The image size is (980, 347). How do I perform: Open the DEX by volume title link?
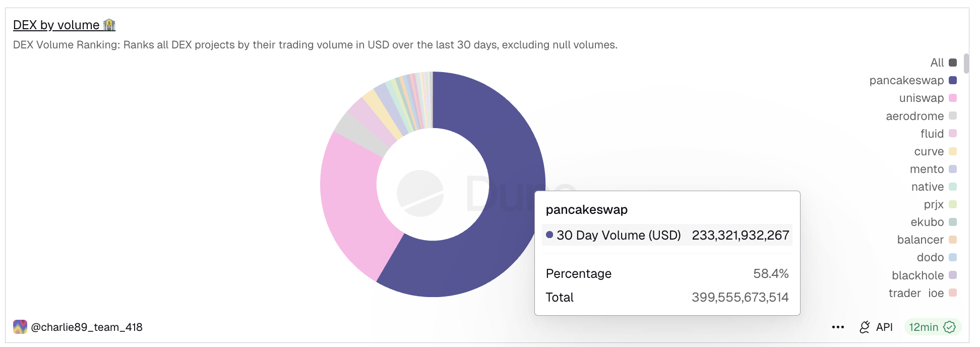pos(56,25)
